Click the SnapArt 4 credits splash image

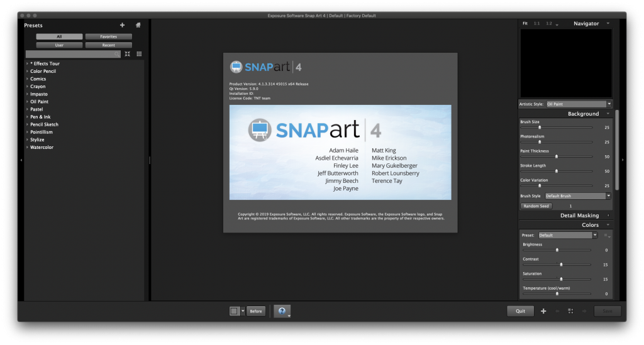(x=340, y=152)
